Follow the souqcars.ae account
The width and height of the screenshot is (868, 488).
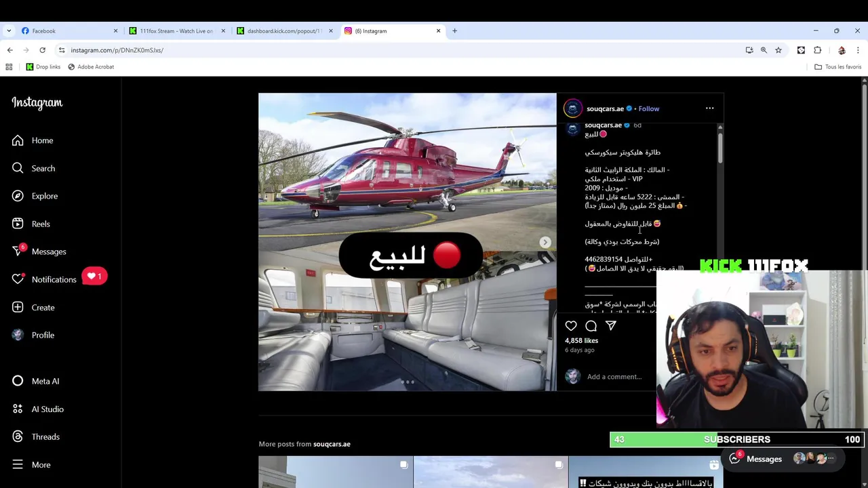648,108
